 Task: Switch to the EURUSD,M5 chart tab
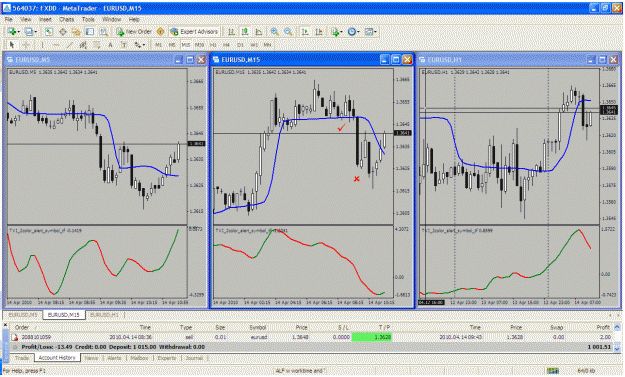[23, 315]
